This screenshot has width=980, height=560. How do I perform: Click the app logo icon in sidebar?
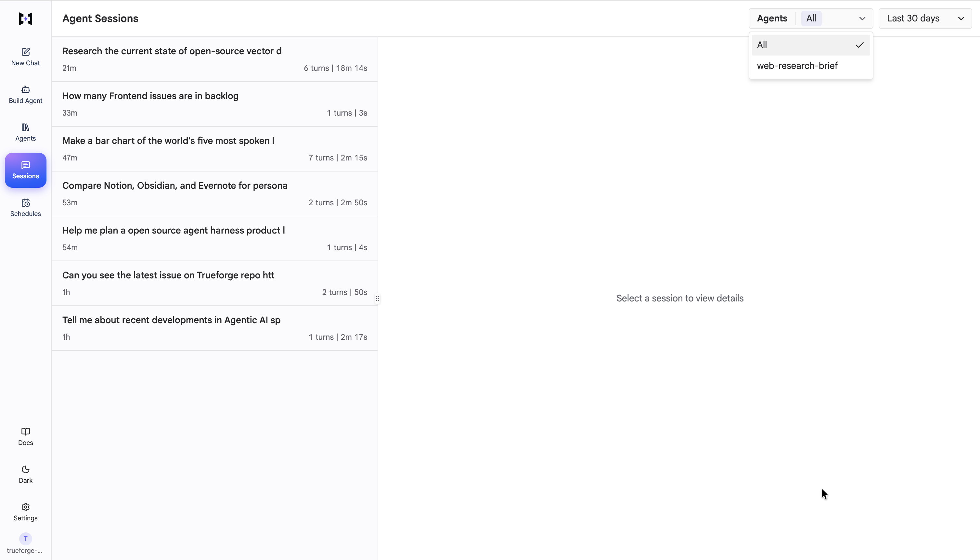25,19
